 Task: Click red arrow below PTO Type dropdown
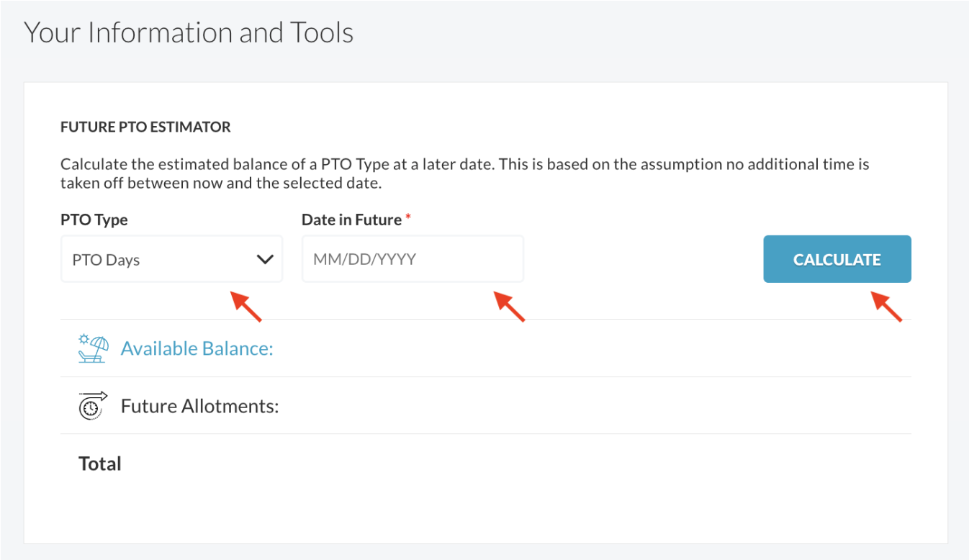pos(246,306)
